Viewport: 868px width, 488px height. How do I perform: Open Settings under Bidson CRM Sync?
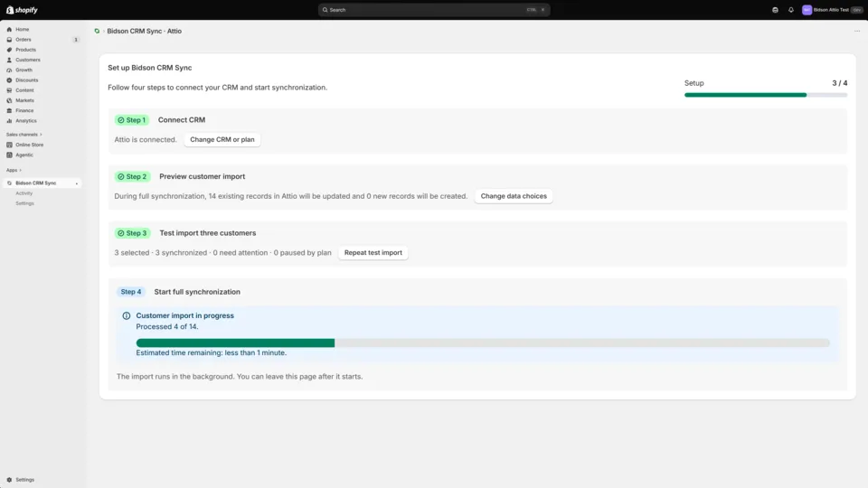pyautogui.click(x=25, y=203)
